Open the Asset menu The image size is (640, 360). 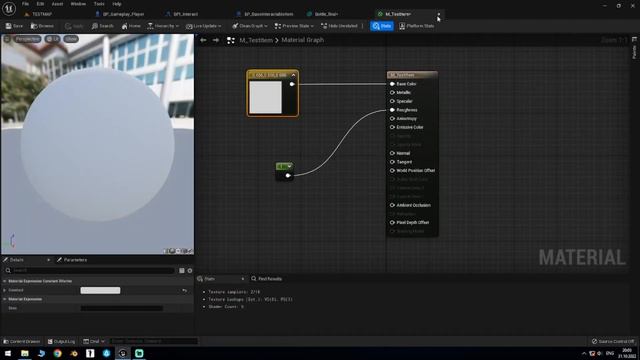click(x=57, y=4)
